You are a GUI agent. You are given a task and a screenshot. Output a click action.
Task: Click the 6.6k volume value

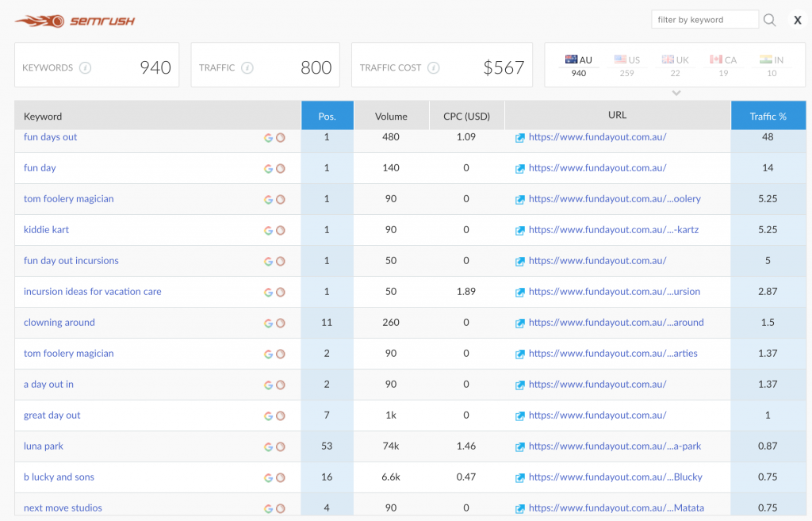click(391, 477)
